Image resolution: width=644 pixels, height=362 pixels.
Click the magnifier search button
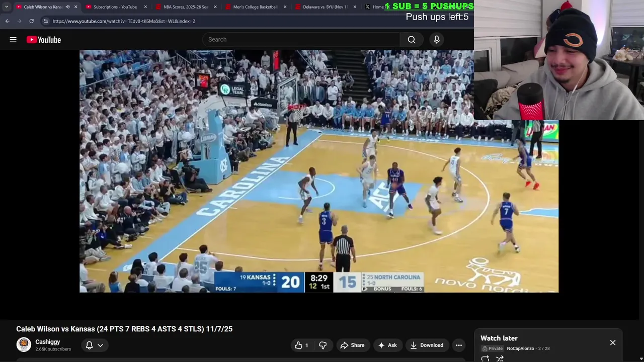[x=412, y=40]
